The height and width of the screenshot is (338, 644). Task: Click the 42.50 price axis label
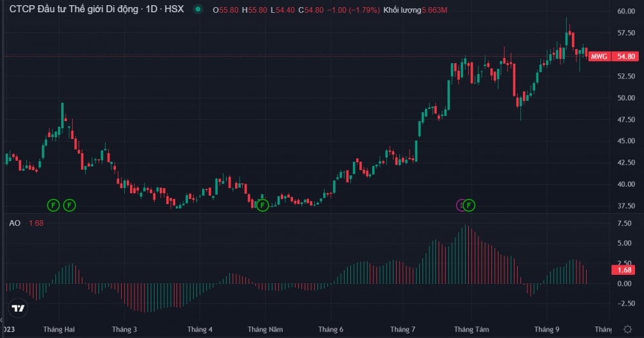(x=626, y=163)
